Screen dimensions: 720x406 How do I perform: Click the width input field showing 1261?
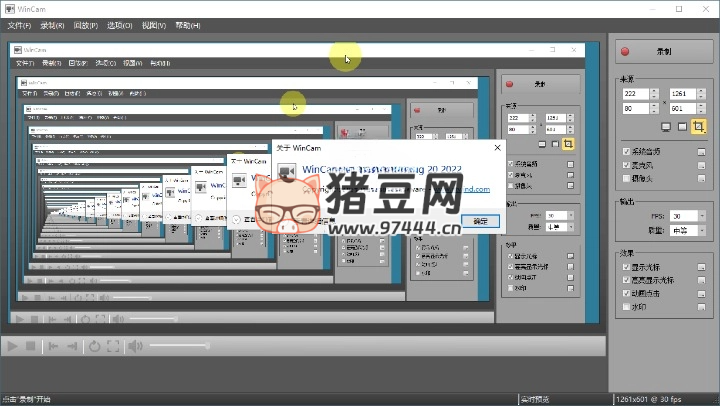click(683, 94)
